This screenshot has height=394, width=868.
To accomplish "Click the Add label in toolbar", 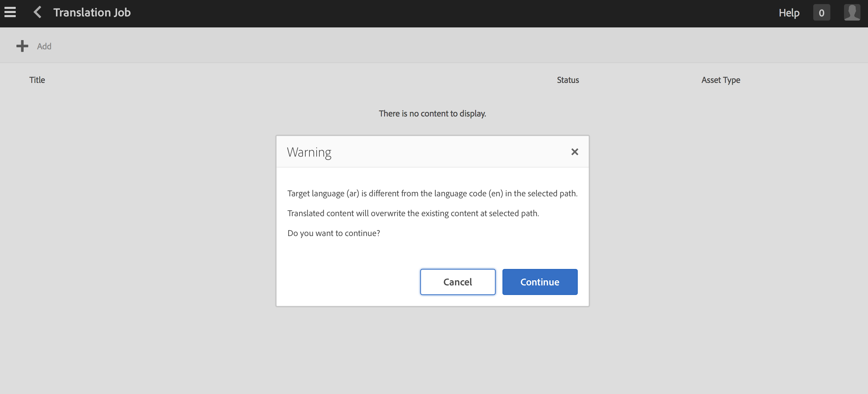I will [x=44, y=46].
